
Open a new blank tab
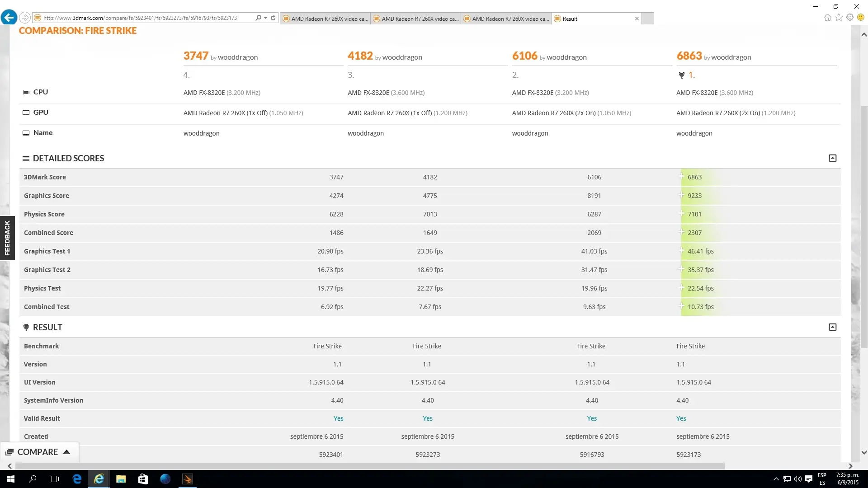[648, 19]
